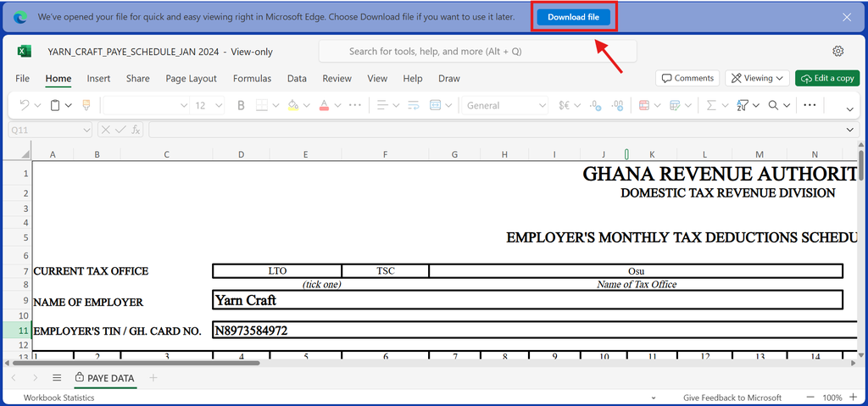Expand the formula bar chevron
This screenshot has height=406, width=868.
point(850,130)
